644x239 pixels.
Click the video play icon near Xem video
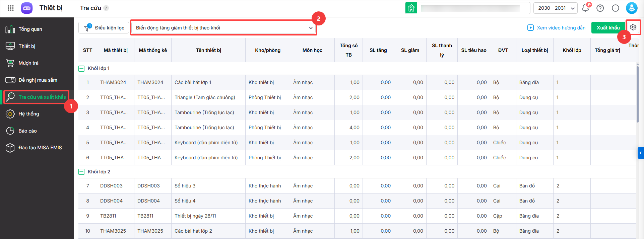pos(530,28)
